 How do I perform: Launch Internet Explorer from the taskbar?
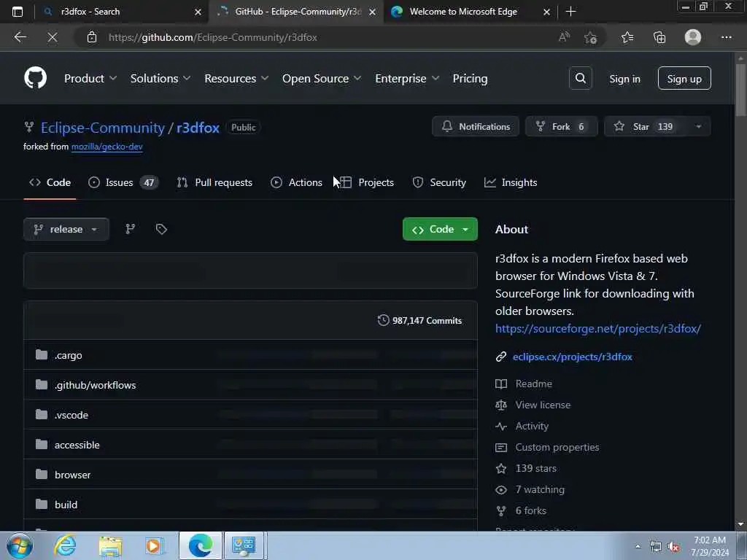click(x=65, y=545)
